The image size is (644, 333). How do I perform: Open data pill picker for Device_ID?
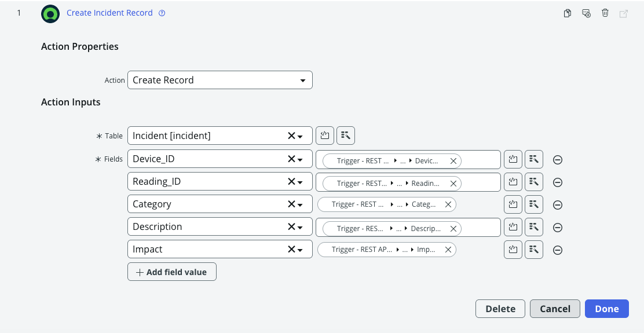(x=534, y=159)
